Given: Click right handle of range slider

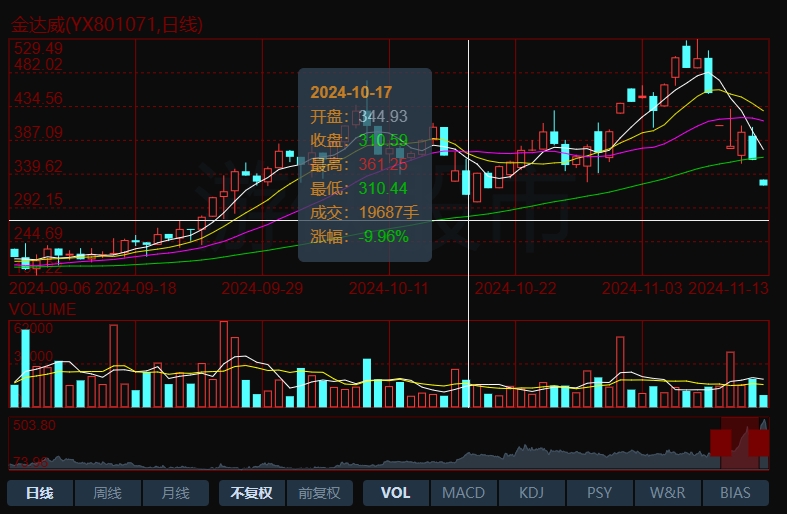Looking at the screenshot, I should pyautogui.click(x=759, y=443).
